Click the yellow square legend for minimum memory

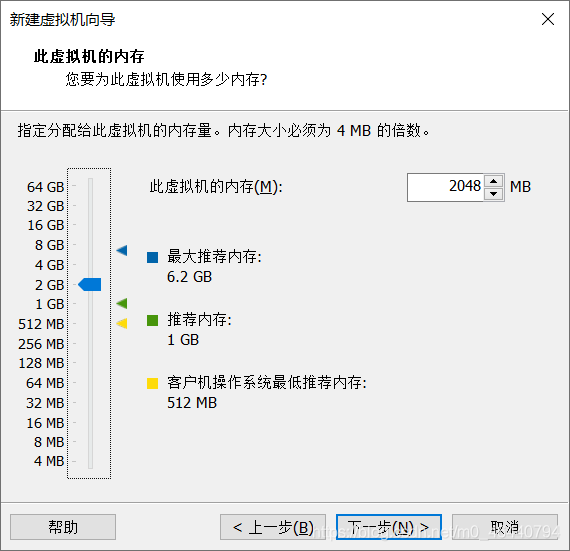(152, 383)
